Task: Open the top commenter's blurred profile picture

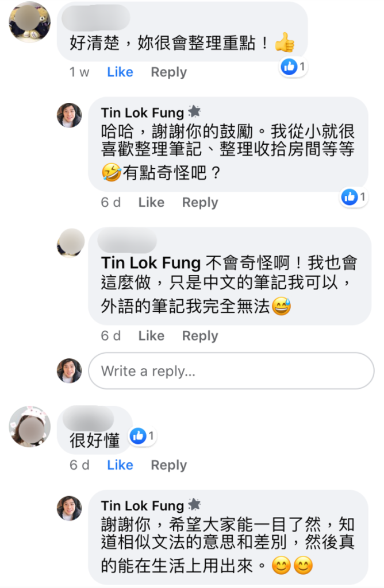Action: tap(29, 22)
